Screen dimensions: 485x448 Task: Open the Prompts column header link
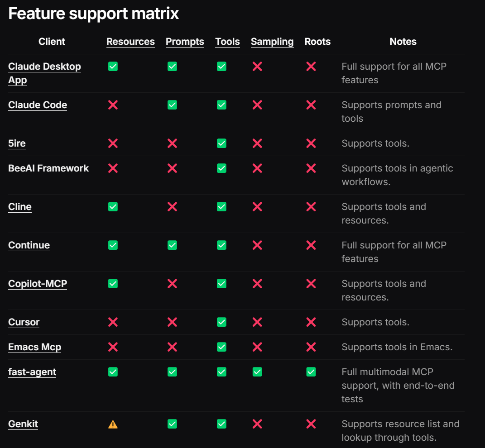(x=185, y=42)
